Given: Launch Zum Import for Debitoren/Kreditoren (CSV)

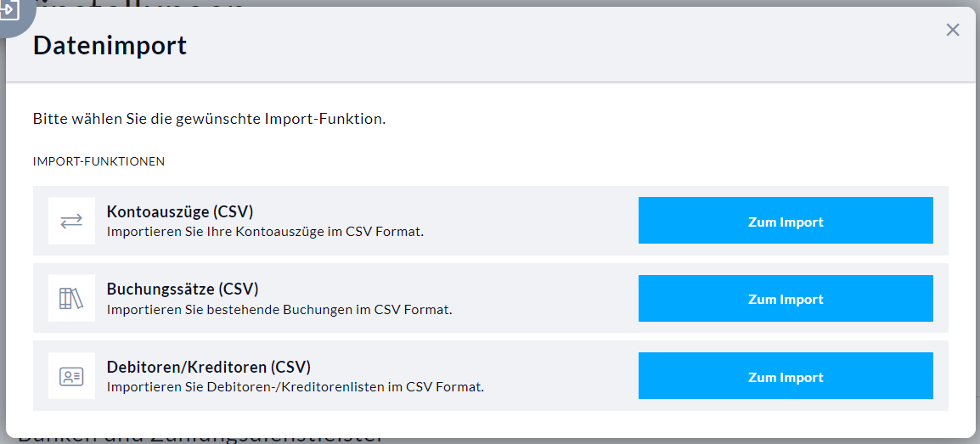Looking at the screenshot, I should (786, 376).
